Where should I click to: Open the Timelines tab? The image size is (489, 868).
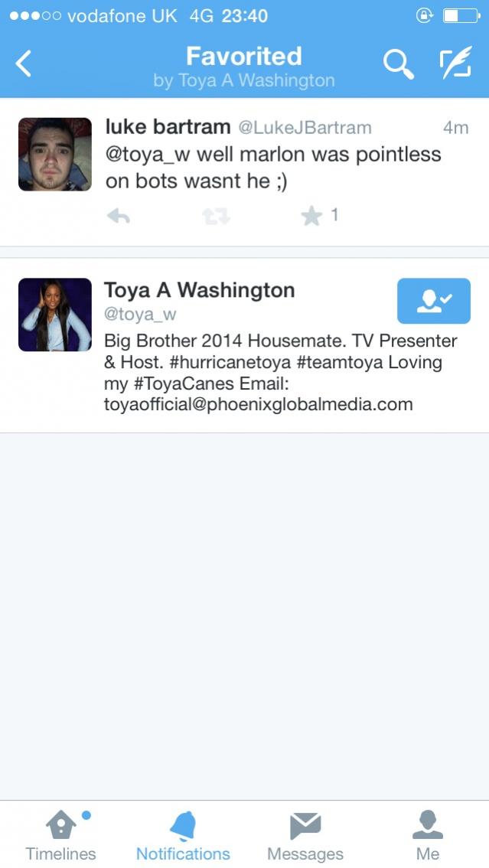tap(61, 836)
